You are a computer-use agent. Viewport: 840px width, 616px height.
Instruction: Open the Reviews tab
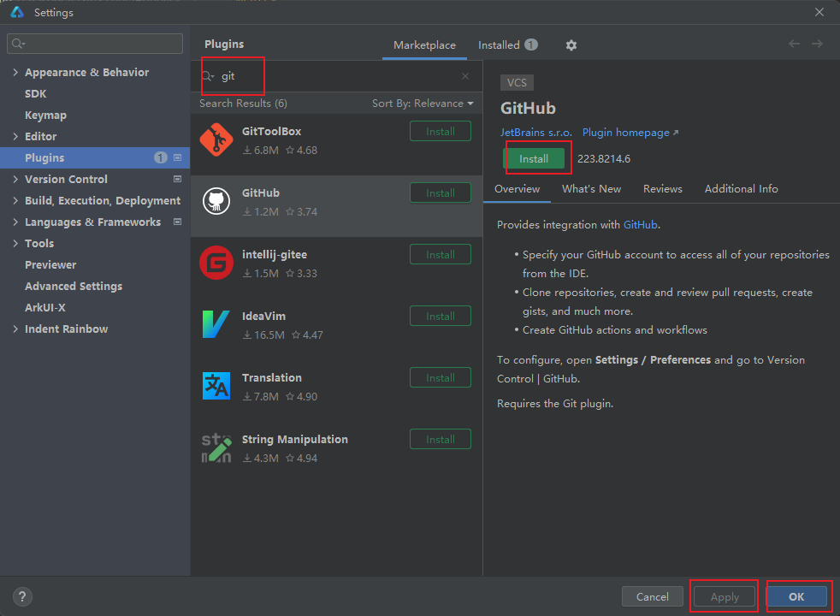coord(663,189)
